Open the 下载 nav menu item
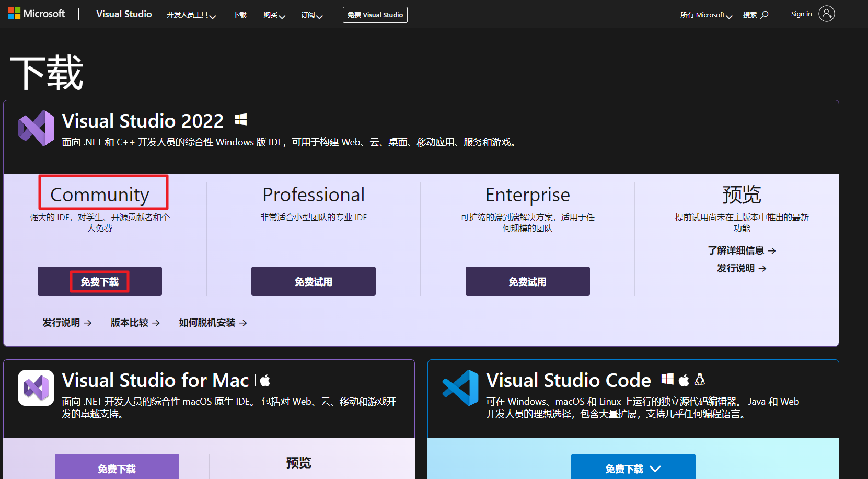The height and width of the screenshot is (479, 868). point(240,15)
